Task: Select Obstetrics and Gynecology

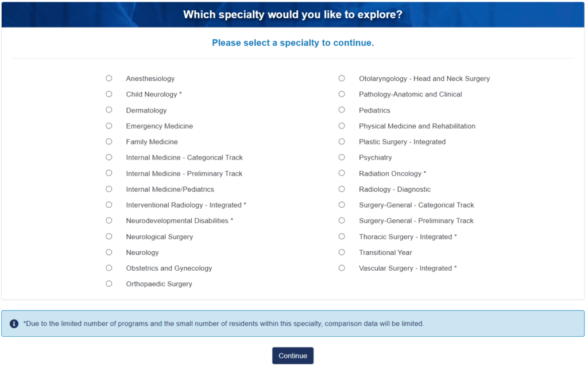Action: tap(109, 267)
